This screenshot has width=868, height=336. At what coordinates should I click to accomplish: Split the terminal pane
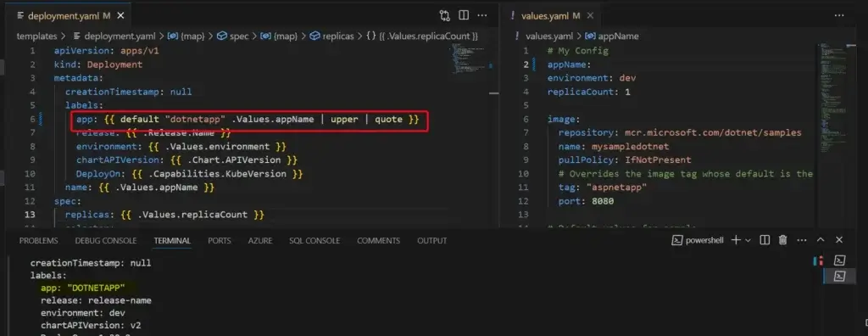(x=765, y=240)
